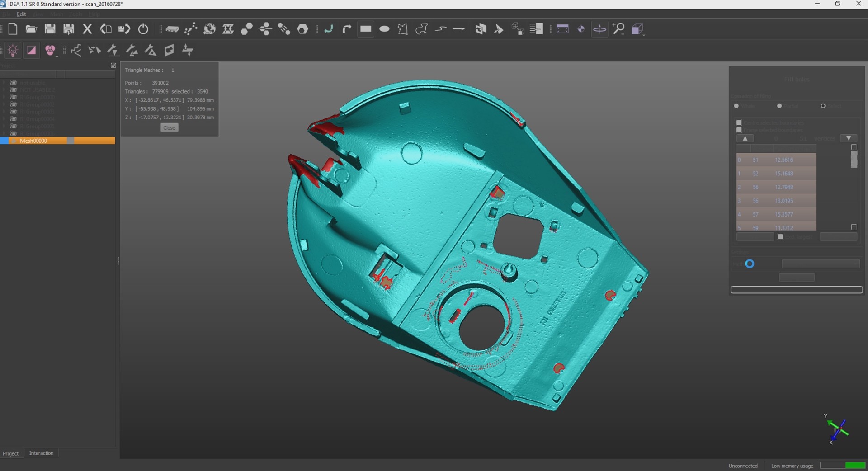This screenshot has height=471, width=868.
Task: Select hole row with value 13.0195
Action: (x=776, y=200)
